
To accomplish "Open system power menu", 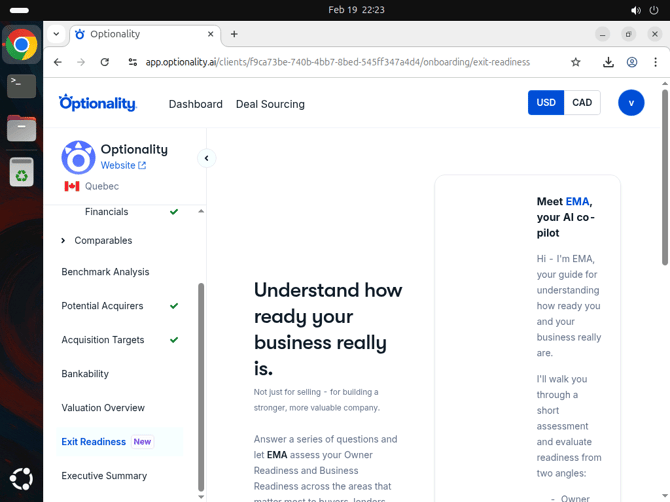I will (654, 10).
